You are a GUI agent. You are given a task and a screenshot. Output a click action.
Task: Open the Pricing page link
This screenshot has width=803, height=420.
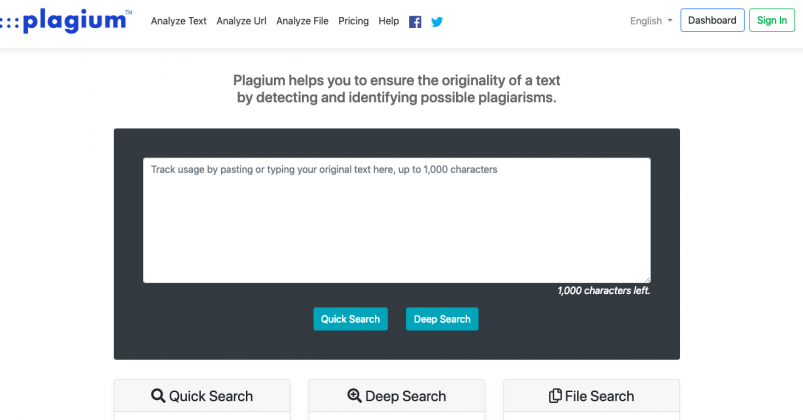[353, 21]
